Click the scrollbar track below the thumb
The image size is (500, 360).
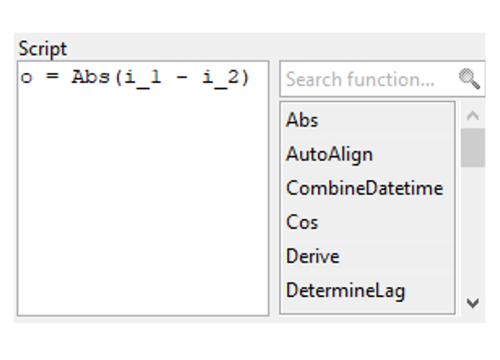coord(473,228)
